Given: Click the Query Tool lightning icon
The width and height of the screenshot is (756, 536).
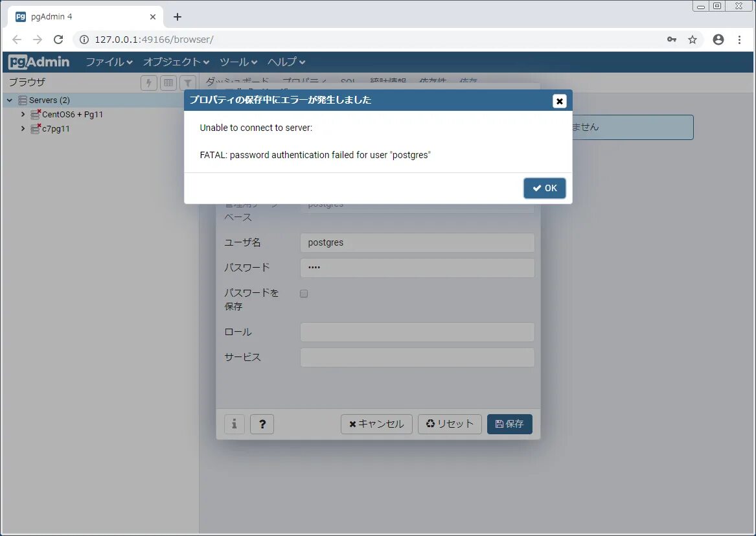Looking at the screenshot, I should [149, 83].
